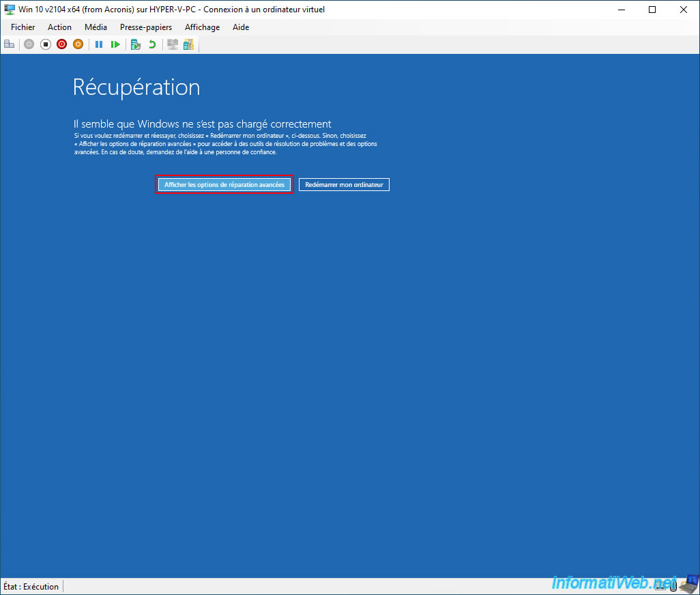
Task: Click the État : Exécution status text
Action: click(x=31, y=587)
